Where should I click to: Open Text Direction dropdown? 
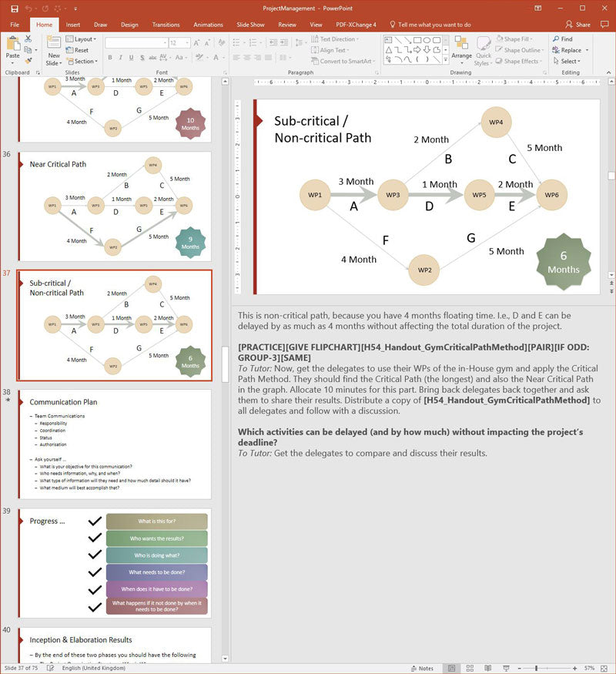[335, 39]
